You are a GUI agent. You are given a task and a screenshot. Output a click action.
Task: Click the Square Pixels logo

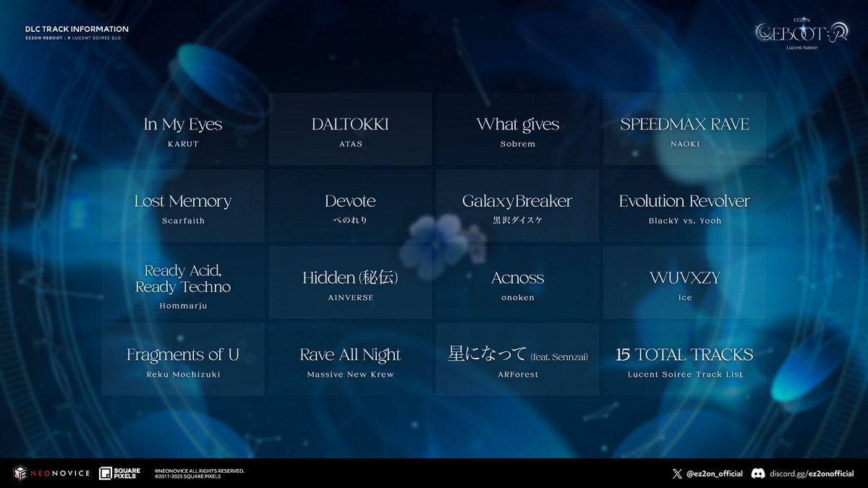click(118, 474)
